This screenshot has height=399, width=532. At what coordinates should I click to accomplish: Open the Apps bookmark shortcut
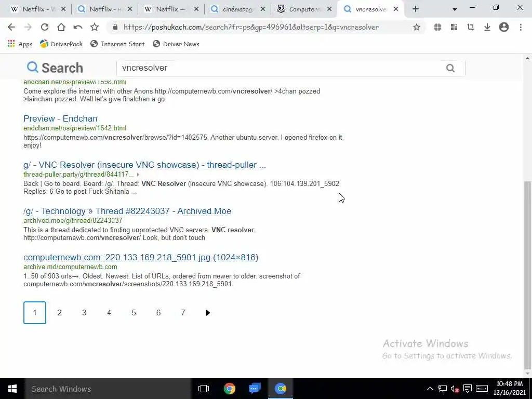click(20, 44)
